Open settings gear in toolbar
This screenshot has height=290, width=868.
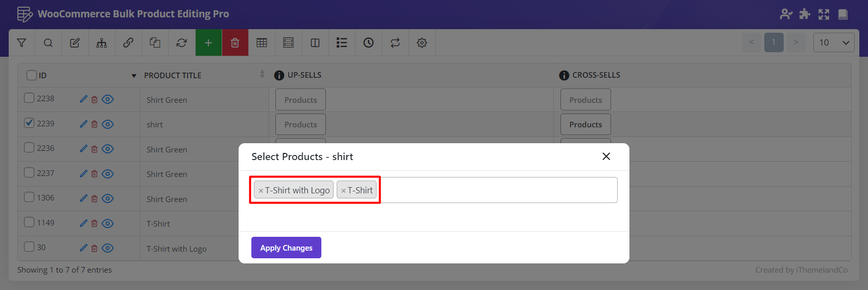(x=421, y=43)
